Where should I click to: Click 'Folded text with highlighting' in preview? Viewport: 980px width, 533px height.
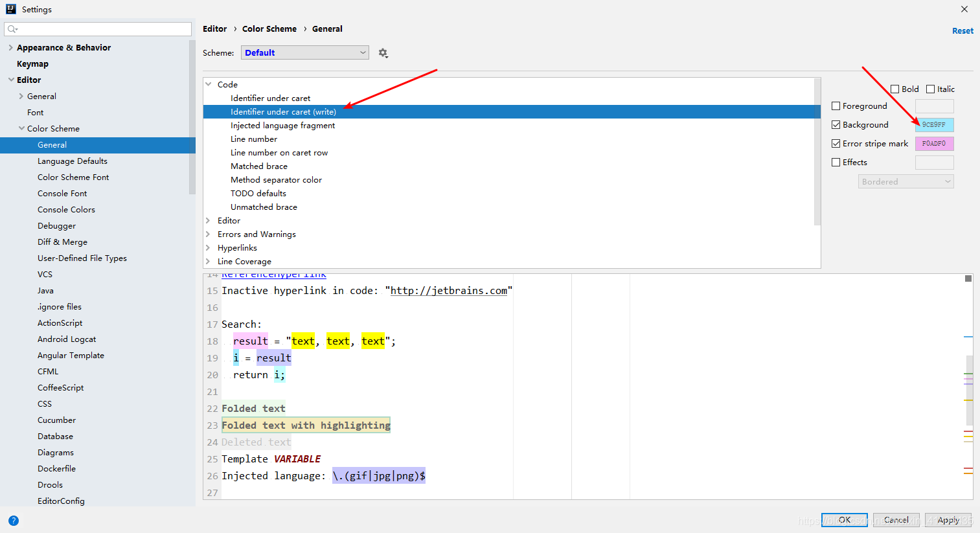[306, 425]
